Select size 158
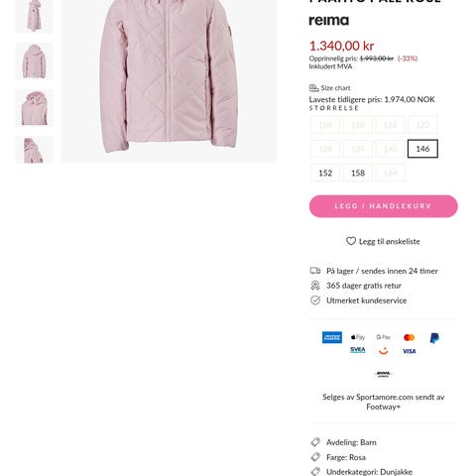476x476 pixels. coord(358,173)
